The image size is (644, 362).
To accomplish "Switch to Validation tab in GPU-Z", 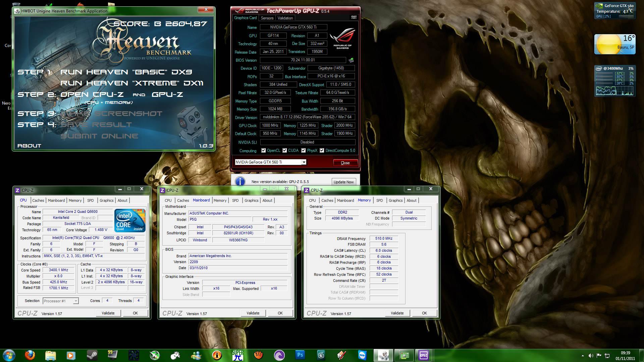I will pyautogui.click(x=285, y=18).
